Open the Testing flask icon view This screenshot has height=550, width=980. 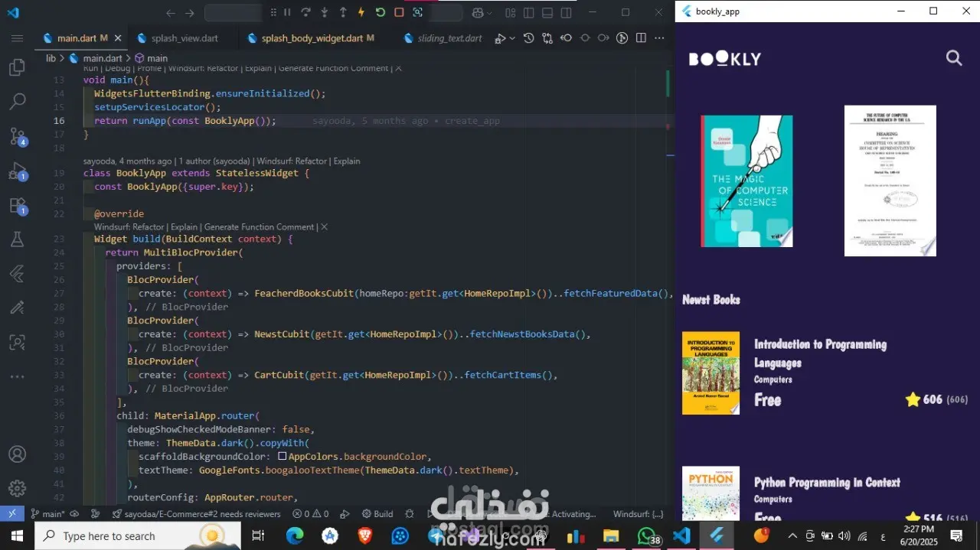pyautogui.click(x=17, y=239)
